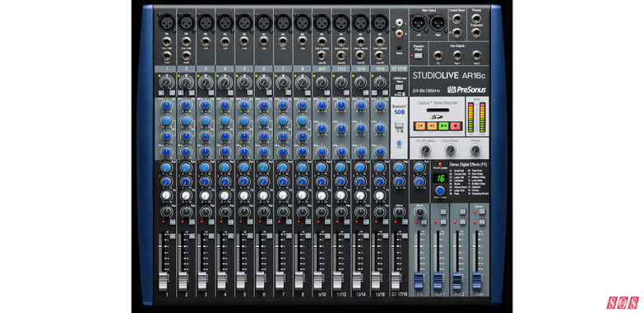Click the FX preset display showing 16
The image size is (644, 313).
point(440,179)
